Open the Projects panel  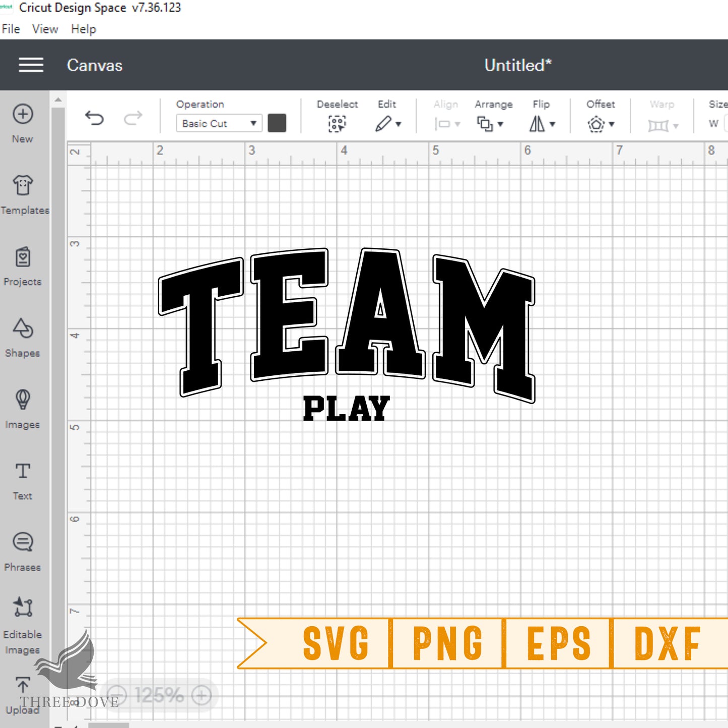point(23,266)
